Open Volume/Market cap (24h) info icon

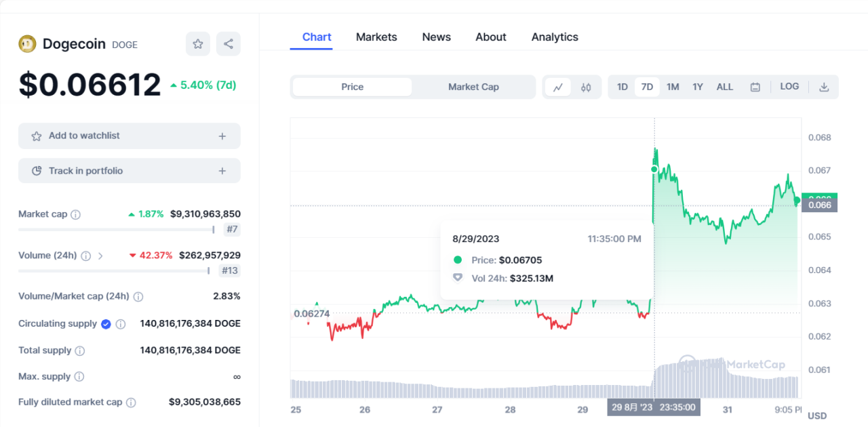[138, 297]
